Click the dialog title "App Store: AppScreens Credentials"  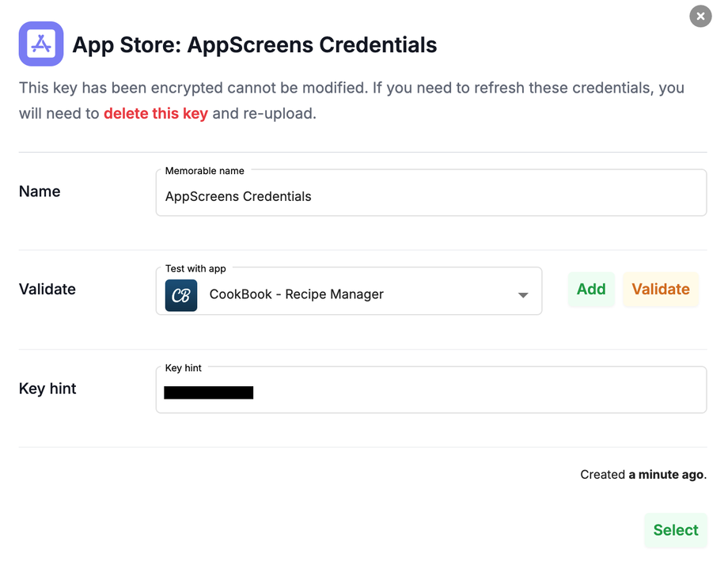click(x=255, y=44)
